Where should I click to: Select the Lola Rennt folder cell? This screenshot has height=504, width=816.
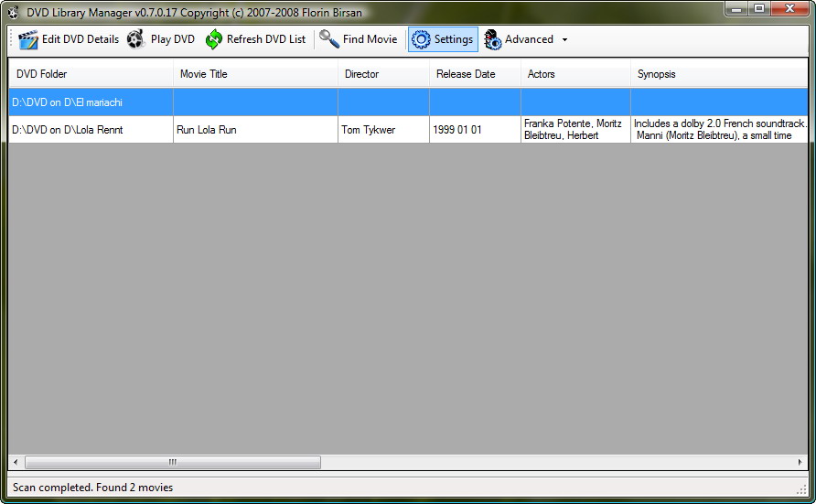click(90, 130)
